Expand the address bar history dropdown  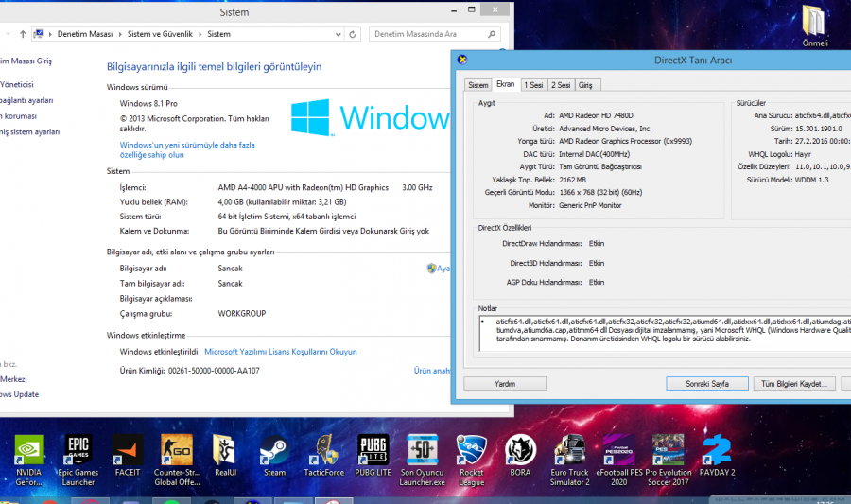click(338, 34)
